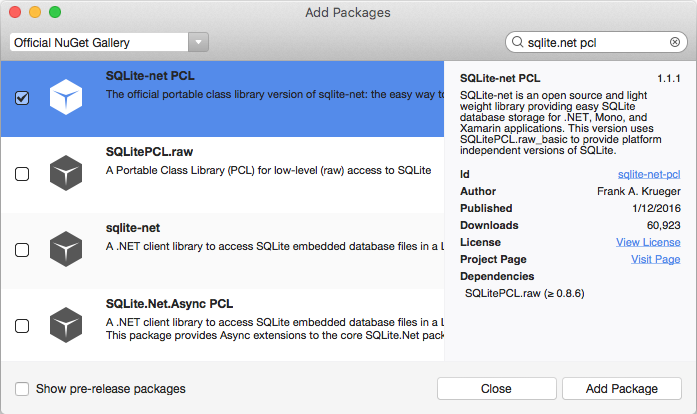Click the SQLite-net PCL heading in details pane

500,78
